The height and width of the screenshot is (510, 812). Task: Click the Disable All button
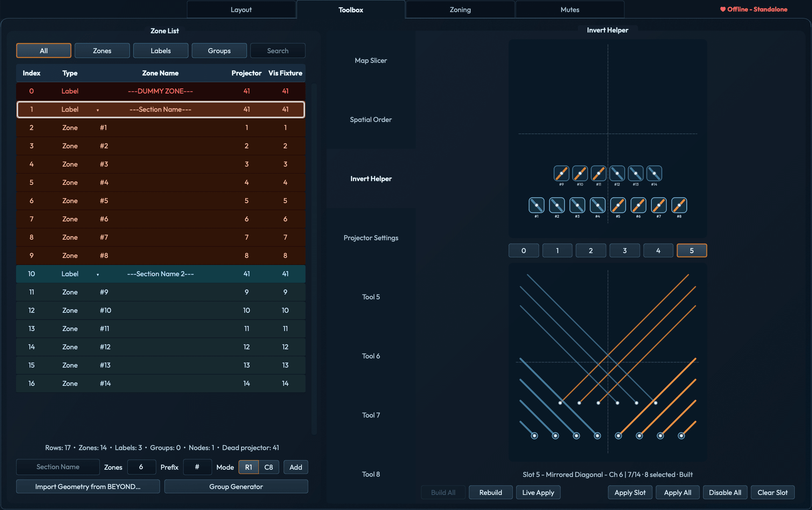(x=725, y=493)
